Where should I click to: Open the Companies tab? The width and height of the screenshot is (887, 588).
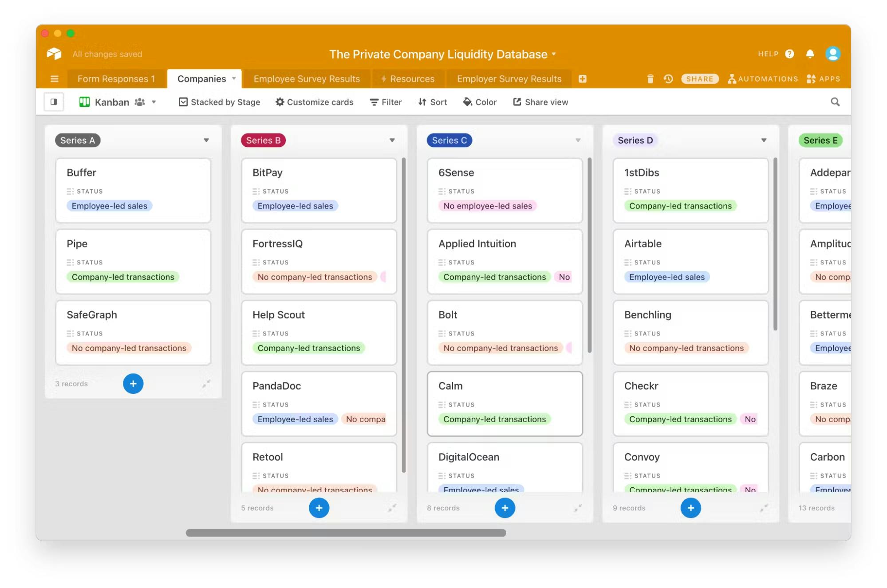tap(201, 79)
